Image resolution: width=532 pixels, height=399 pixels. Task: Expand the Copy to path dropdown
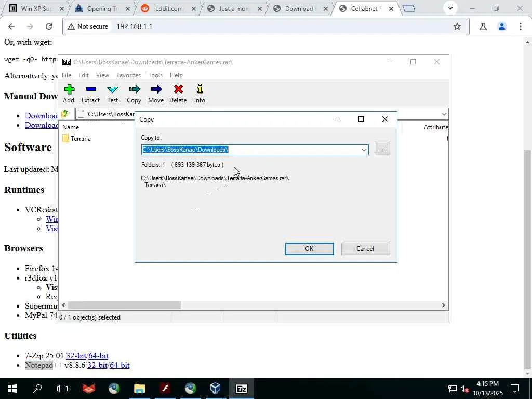tap(364, 150)
